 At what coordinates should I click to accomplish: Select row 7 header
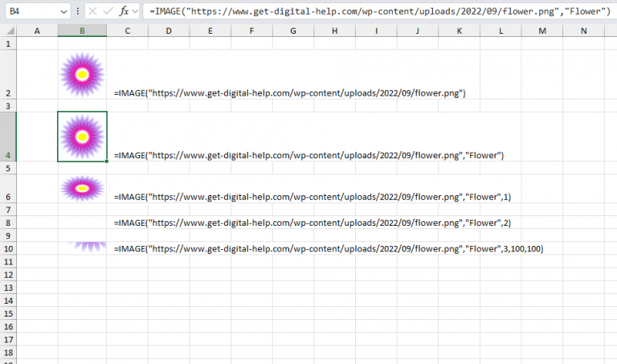click(8, 210)
